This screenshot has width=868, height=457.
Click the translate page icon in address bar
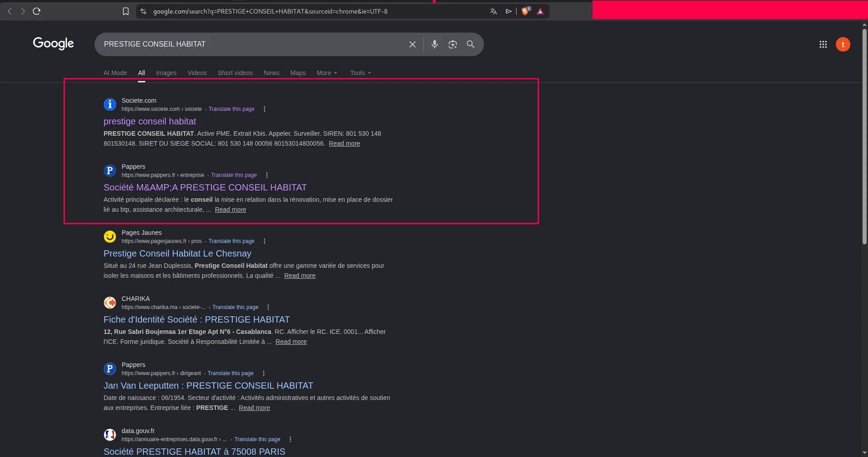click(x=493, y=11)
